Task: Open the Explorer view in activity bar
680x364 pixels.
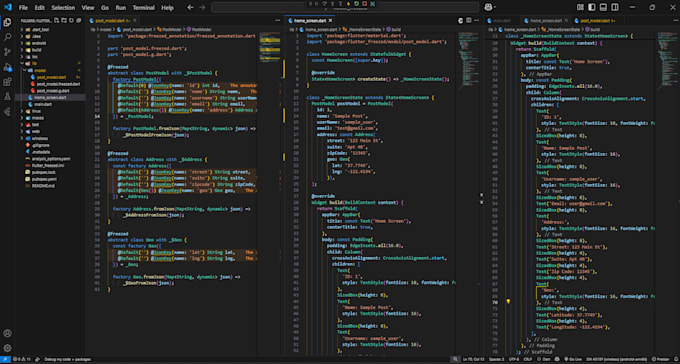Action: (x=7, y=23)
